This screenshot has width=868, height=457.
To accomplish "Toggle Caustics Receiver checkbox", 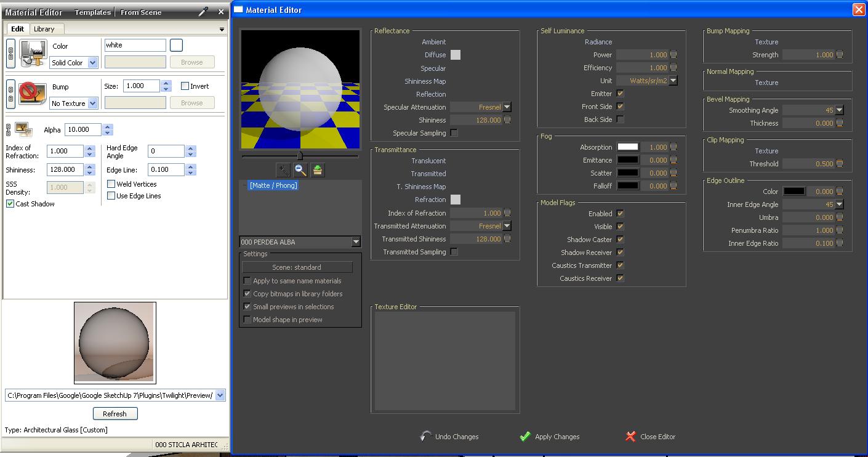I will coord(620,278).
